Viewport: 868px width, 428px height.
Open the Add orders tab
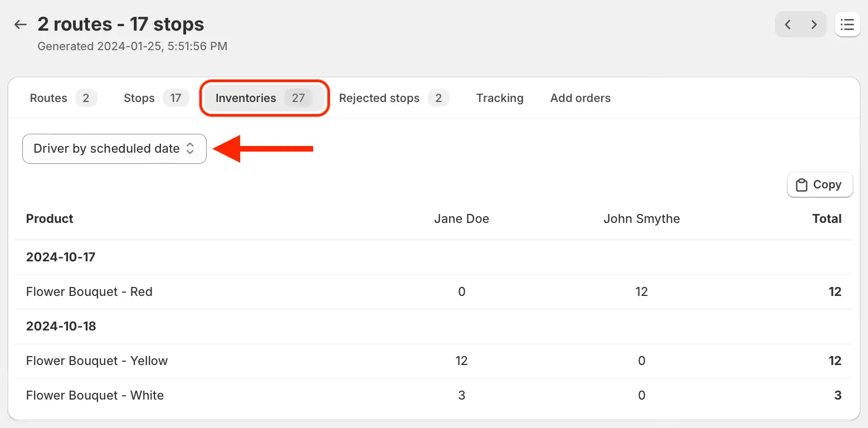(581, 98)
